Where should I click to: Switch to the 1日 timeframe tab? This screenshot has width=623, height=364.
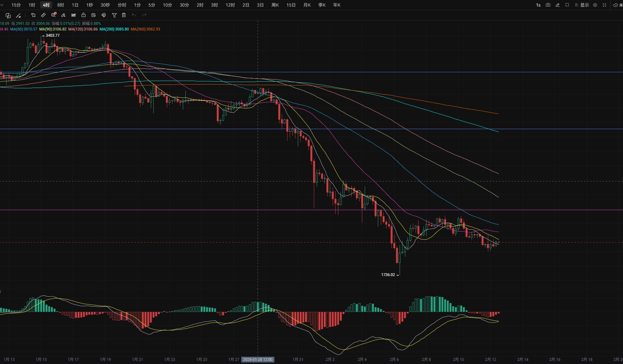[x=75, y=5]
